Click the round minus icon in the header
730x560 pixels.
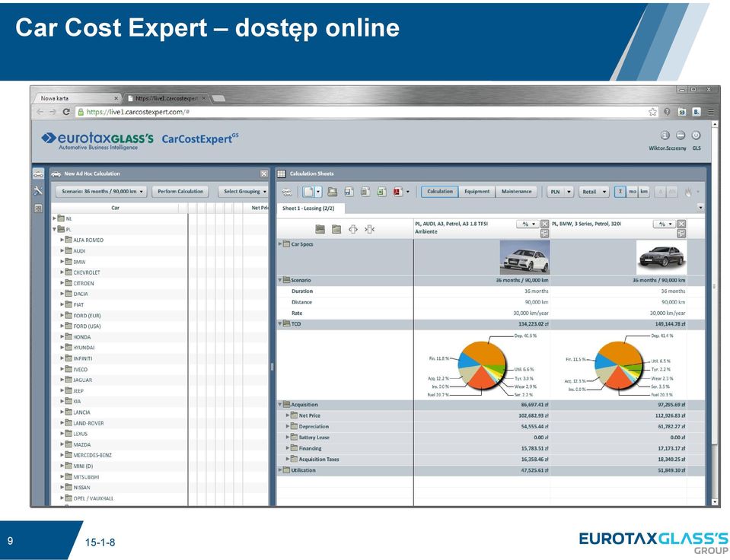(x=681, y=135)
